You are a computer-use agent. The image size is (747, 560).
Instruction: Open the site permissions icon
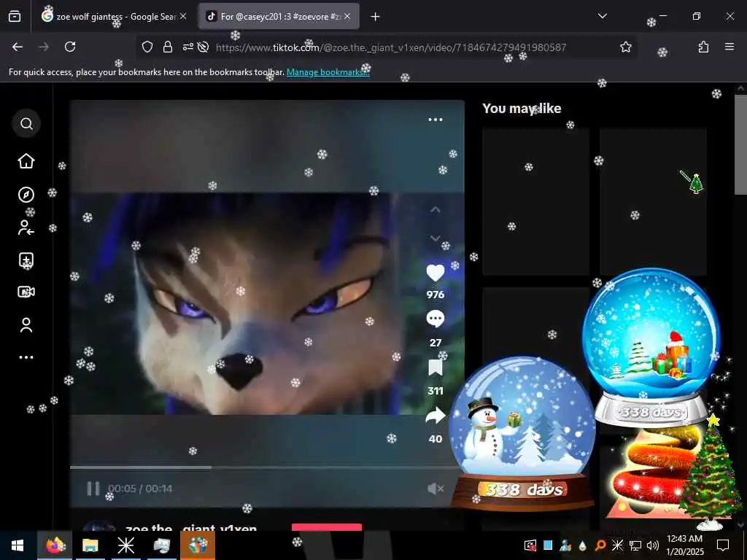pyautogui.click(x=187, y=47)
